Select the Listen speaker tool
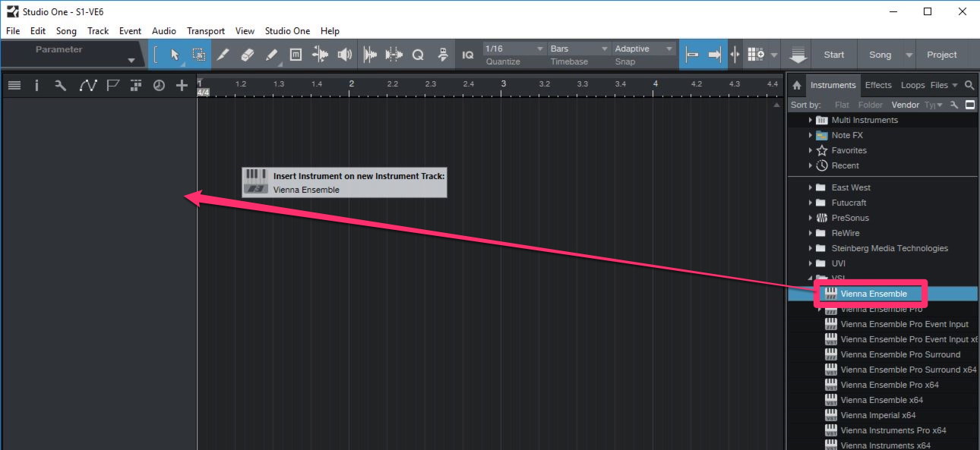This screenshot has width=980, height=450. click(345, 55)
